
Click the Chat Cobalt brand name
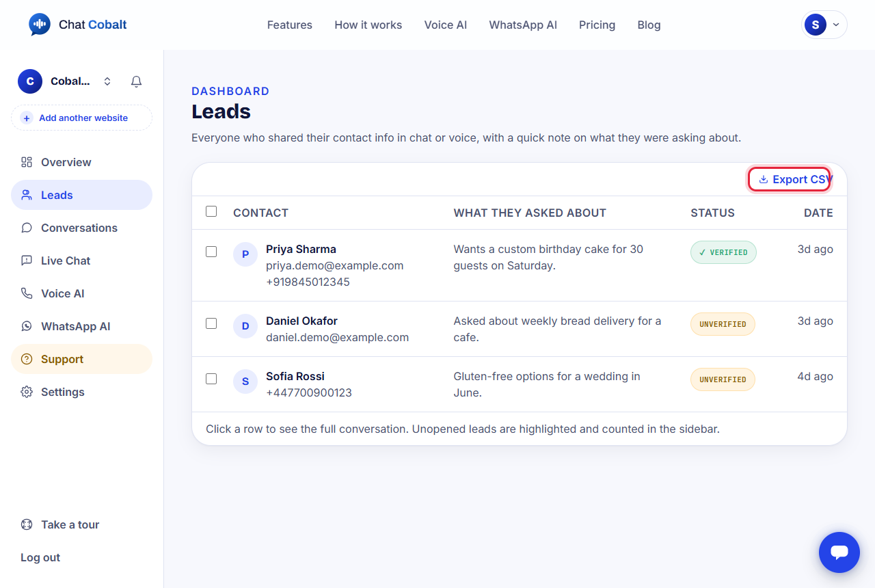click(x=93, y=25)
